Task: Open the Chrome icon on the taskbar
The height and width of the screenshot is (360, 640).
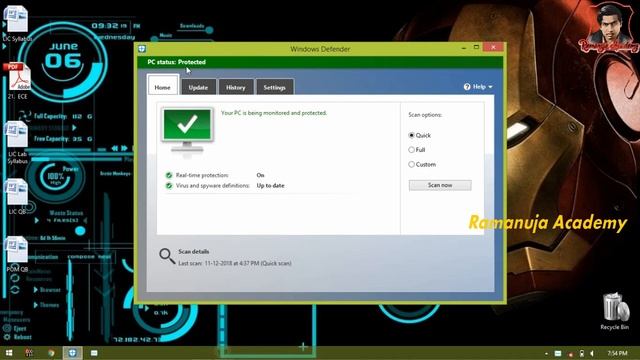Action: [x=51, y=353]
